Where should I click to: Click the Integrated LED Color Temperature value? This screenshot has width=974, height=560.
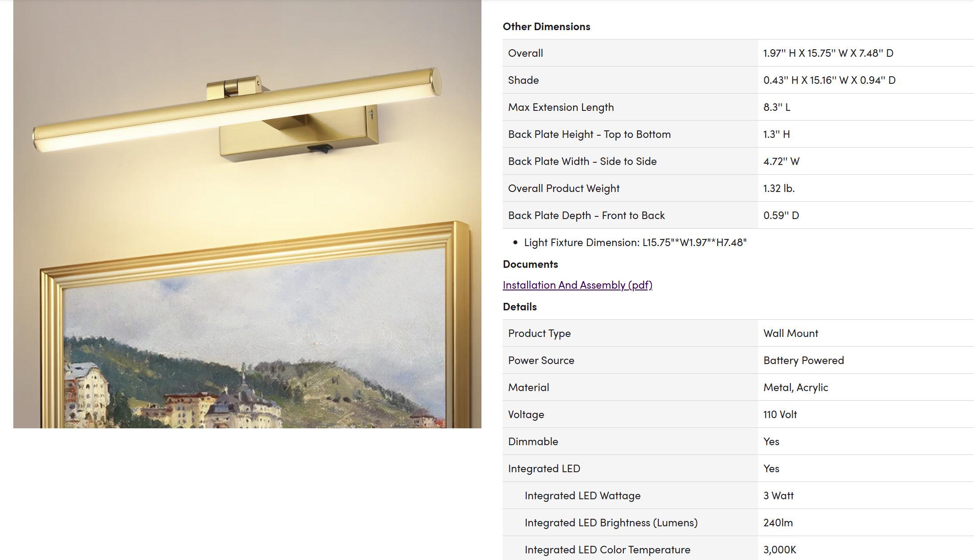click(x=779, y=550)
